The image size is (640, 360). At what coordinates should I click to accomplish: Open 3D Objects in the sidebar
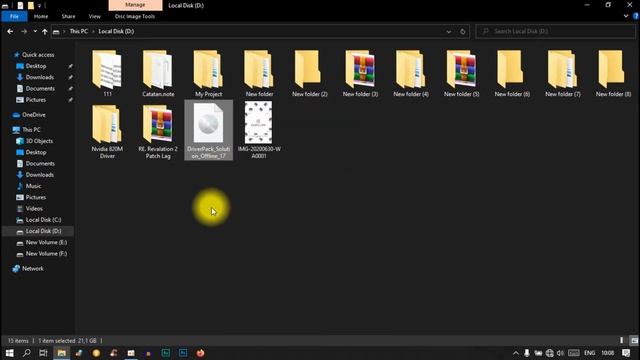[x=39, y=141]
